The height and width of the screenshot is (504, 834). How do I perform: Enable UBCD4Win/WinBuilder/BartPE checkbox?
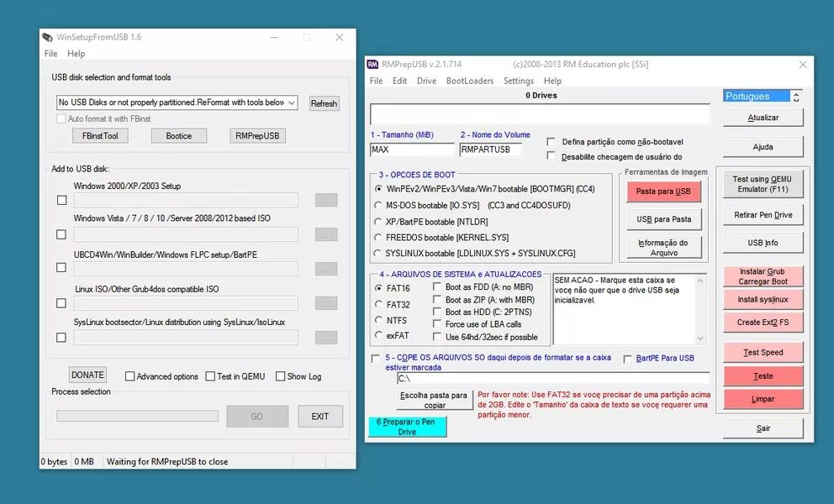coord(61,267)
